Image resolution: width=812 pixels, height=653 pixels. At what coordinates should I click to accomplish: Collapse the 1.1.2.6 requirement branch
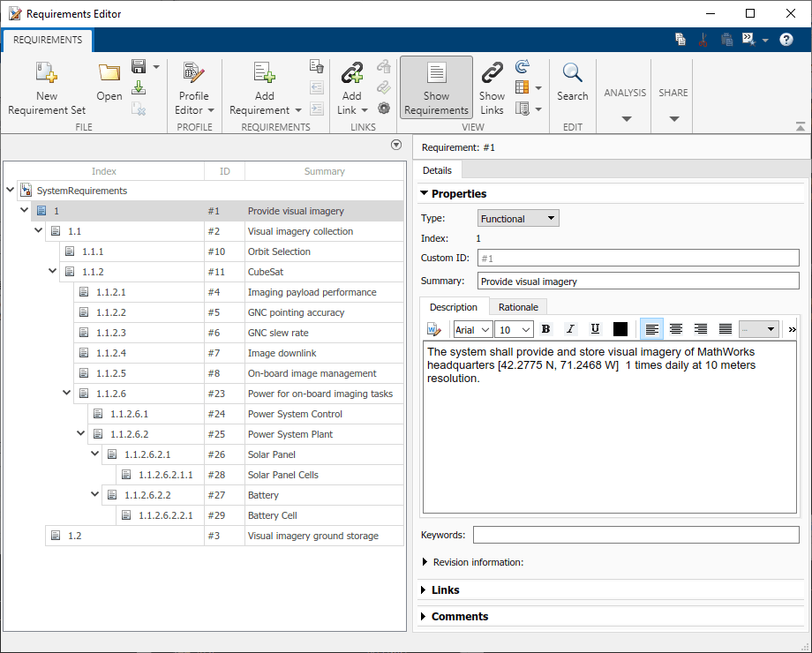pos(66,393)
